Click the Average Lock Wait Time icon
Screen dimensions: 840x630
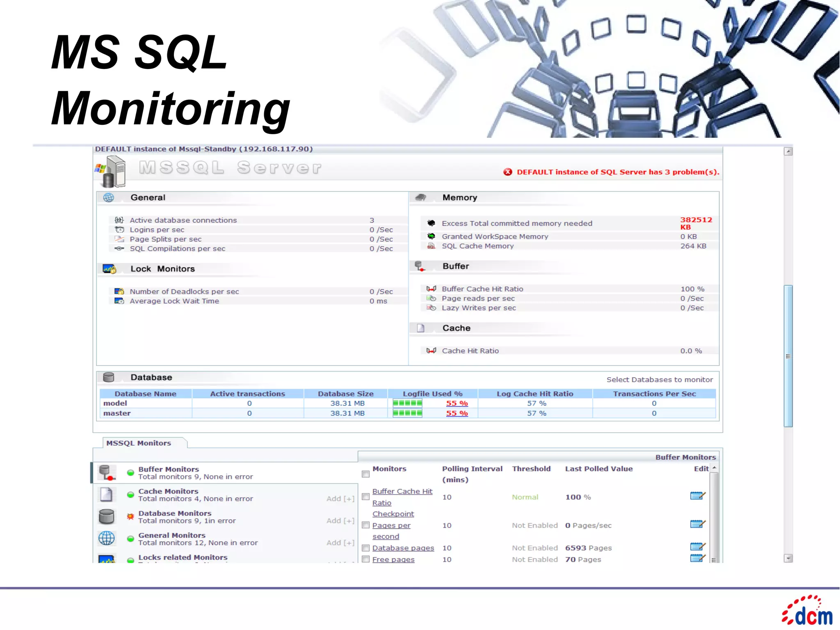click(x=119, y=301)
